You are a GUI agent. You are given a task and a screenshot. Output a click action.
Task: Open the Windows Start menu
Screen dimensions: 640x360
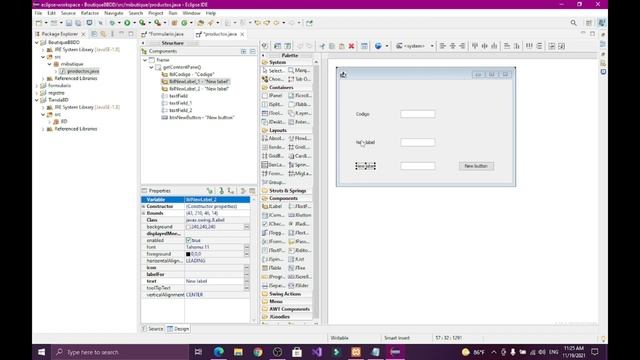tap(42, 352)
